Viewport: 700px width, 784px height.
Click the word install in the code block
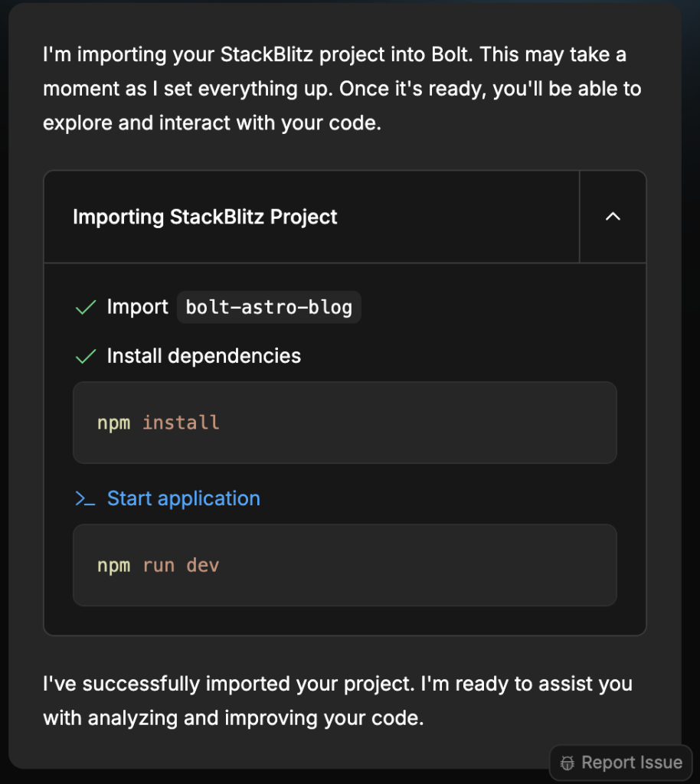pos(181,423)
